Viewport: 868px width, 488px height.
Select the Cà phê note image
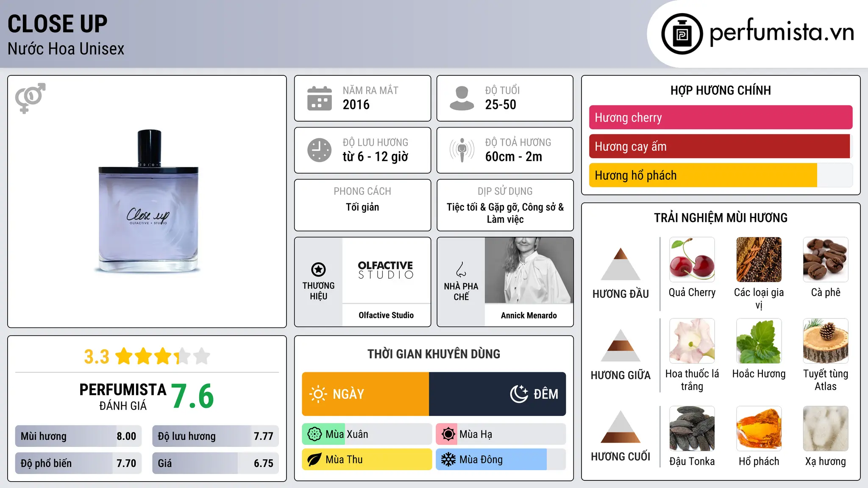pos(826,260)
